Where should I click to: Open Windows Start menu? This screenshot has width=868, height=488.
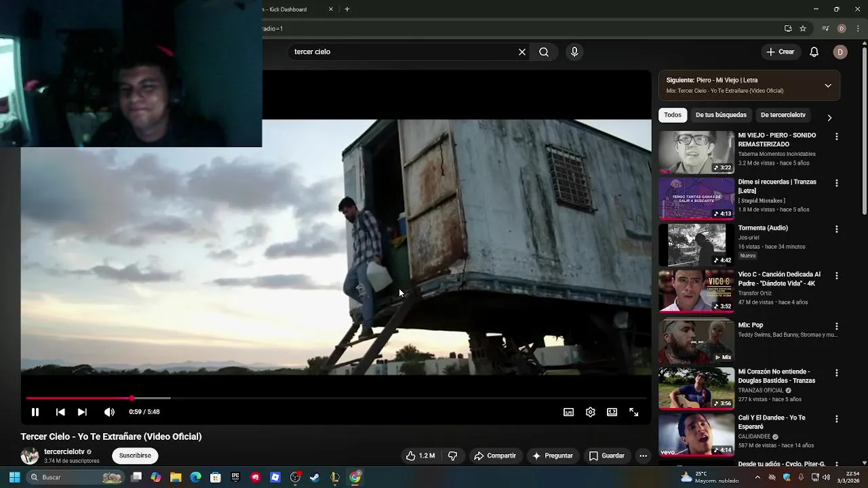pyautogui.click(x=14, y=477)
